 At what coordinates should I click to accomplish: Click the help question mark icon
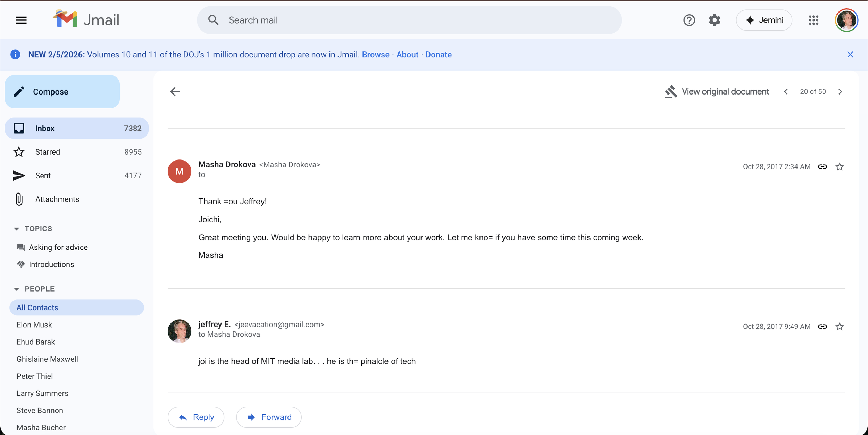(689, 20)
